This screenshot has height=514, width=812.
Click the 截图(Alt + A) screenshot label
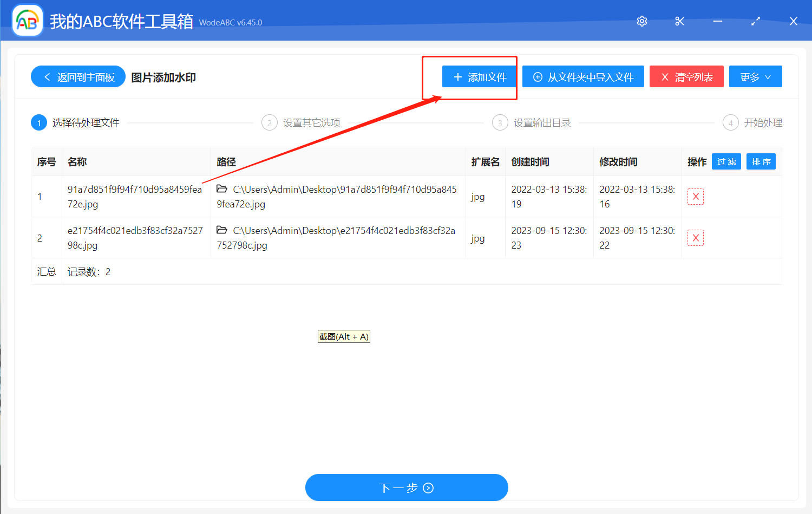(344, 336)
